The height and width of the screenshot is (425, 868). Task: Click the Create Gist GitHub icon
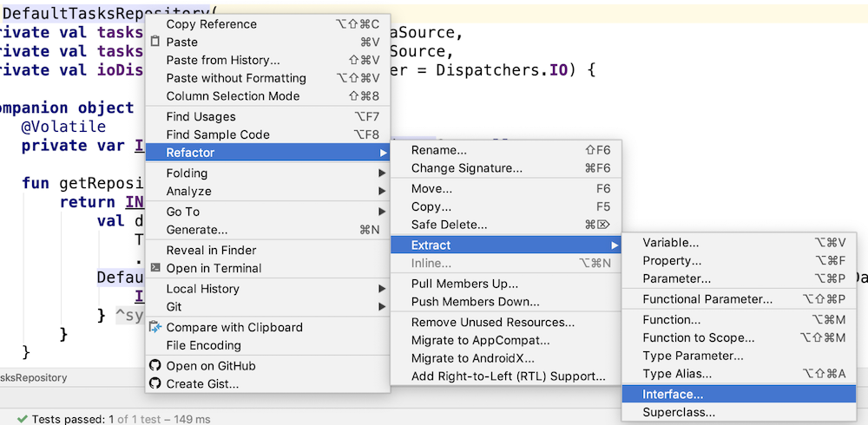point(155,383)
